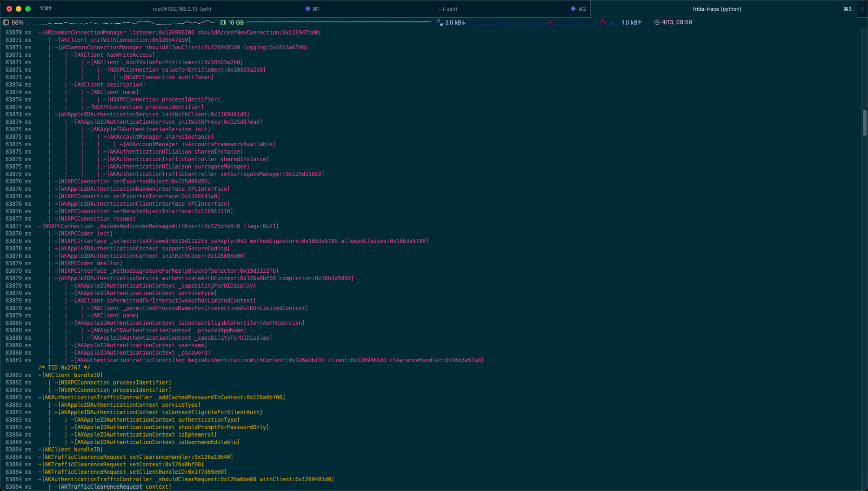Click 'AKTrafficClearenceRequest setContext:0x126a0bf00' line
This screenshot has width=868, height=491.
tap(121, 464)
